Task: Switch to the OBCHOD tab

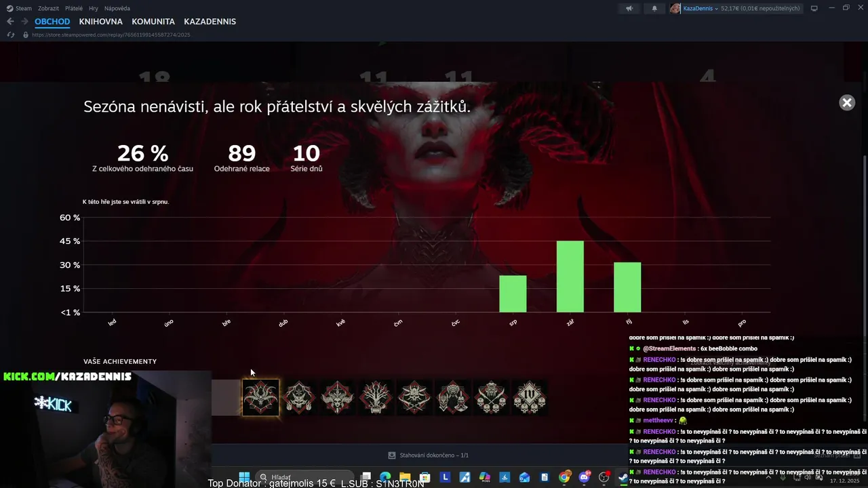Action: pos(52,22)
